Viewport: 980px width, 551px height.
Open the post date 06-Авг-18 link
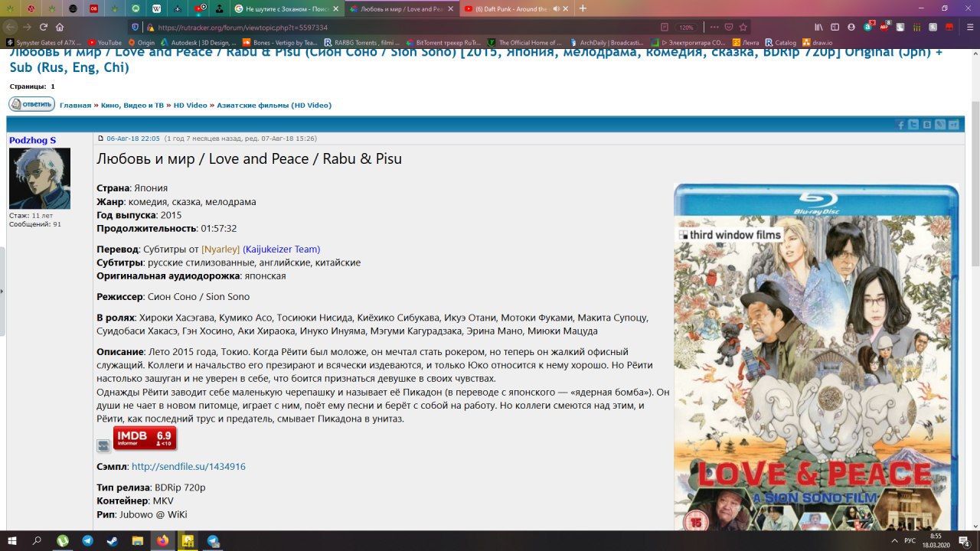(132, 139)
